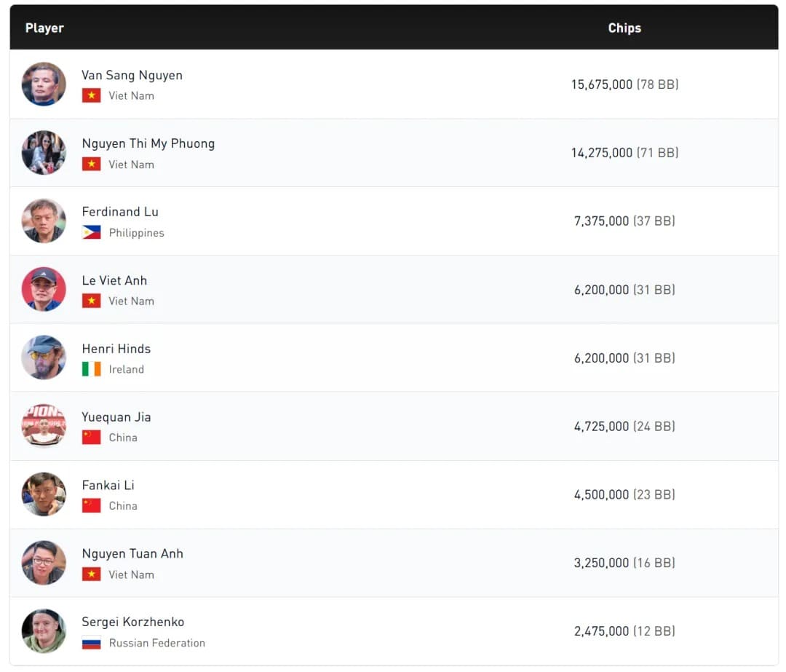The width and height of the screenshot is (786, 672).
Task: Sort by the Chips column header
Action: coord(624,28)
